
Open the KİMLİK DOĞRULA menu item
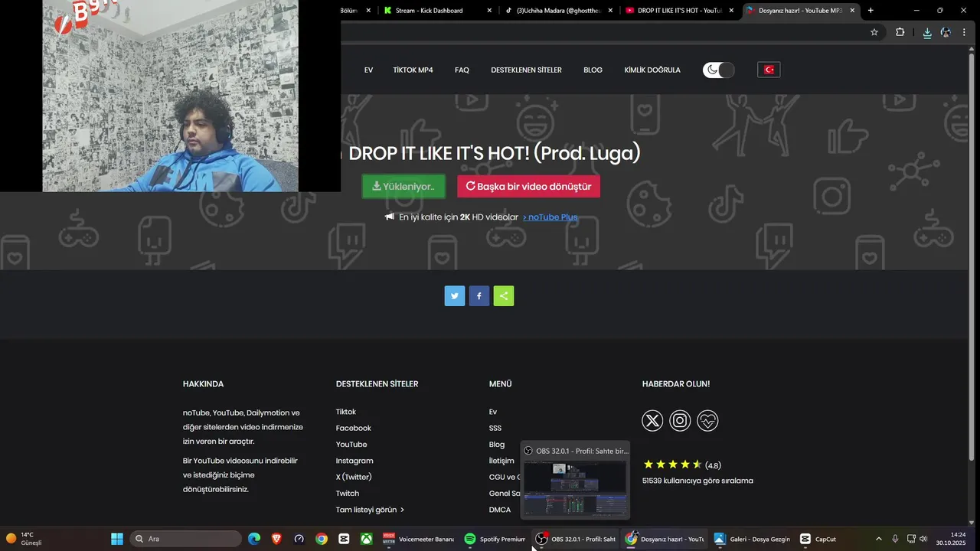(x=652, y=70)
